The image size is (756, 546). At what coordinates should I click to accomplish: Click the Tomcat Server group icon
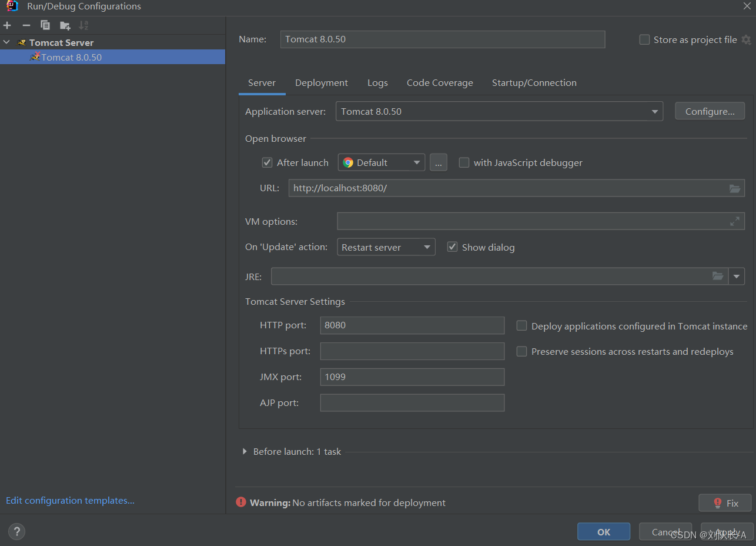pyautogui.click(x=22, y=42)
